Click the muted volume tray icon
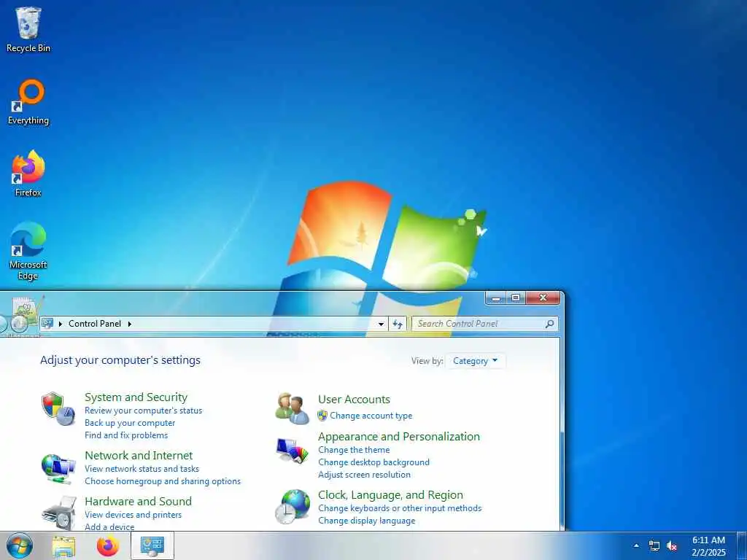This screenshot has height=560, width=747. (x=672, y=545)
